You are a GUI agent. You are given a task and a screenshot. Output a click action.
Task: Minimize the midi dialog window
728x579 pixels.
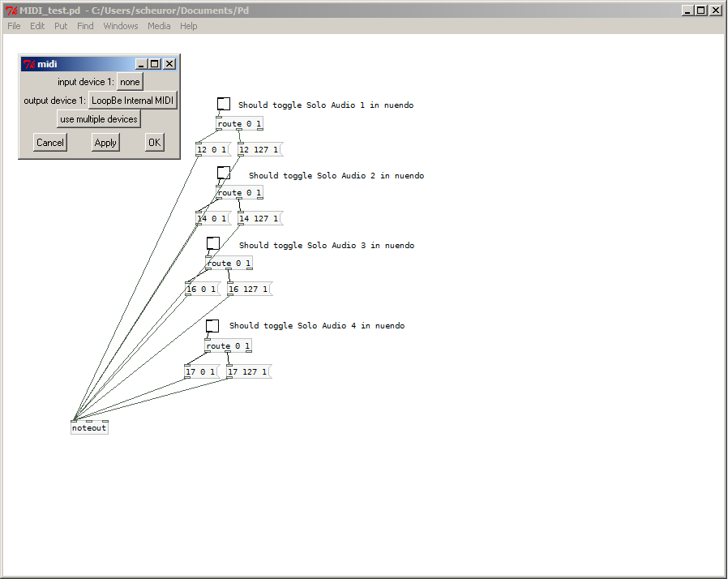(141, 64)
